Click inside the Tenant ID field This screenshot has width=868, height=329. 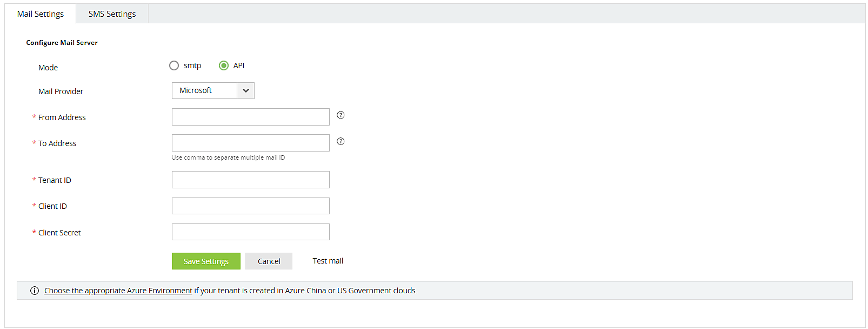[x=250, y=179]
